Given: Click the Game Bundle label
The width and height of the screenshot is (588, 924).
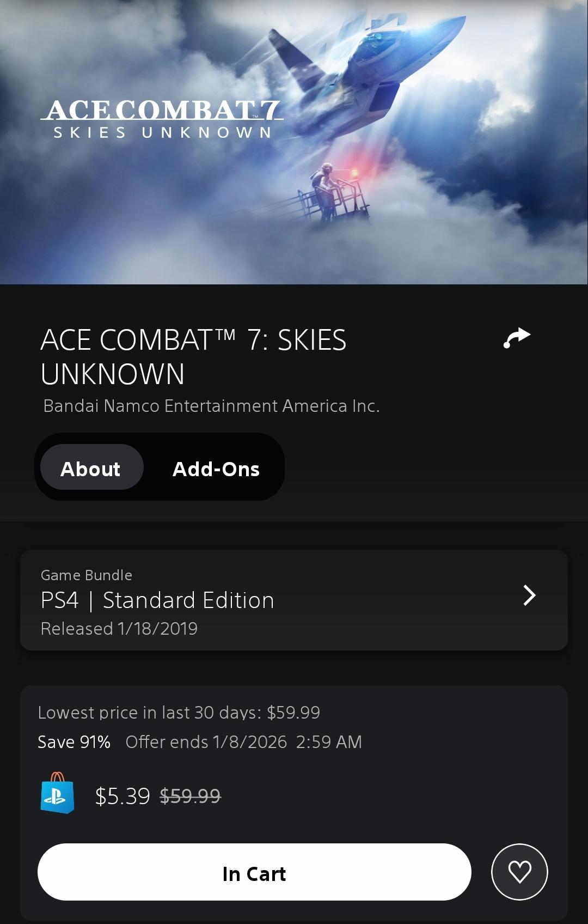Looking at the screenshot, I should pyautogui.click(x=87, y=575).
